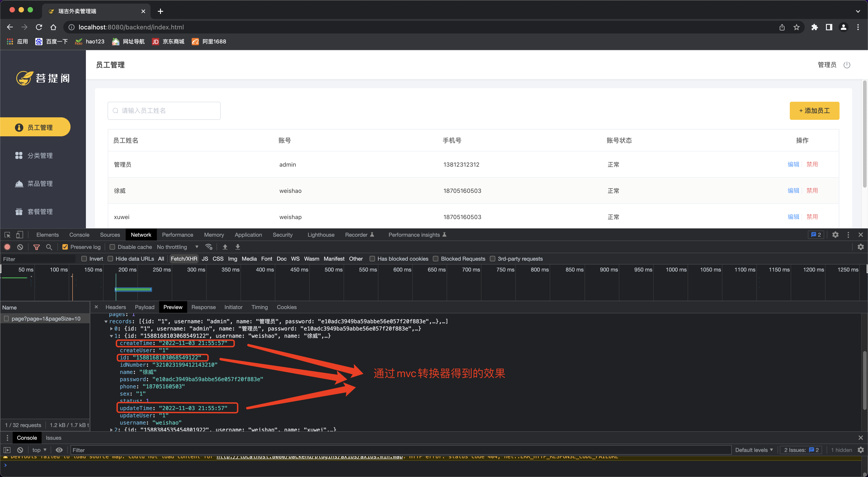Click 编辑 link for weishao row
The width and height of the screenshot is (868, 477).
click(x=793, y=191)
